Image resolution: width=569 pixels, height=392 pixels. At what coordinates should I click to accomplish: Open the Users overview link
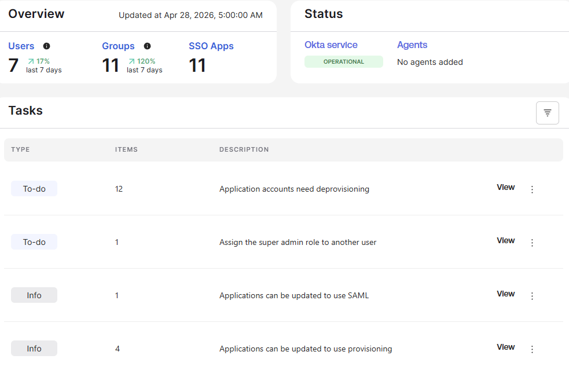(21, 46)
